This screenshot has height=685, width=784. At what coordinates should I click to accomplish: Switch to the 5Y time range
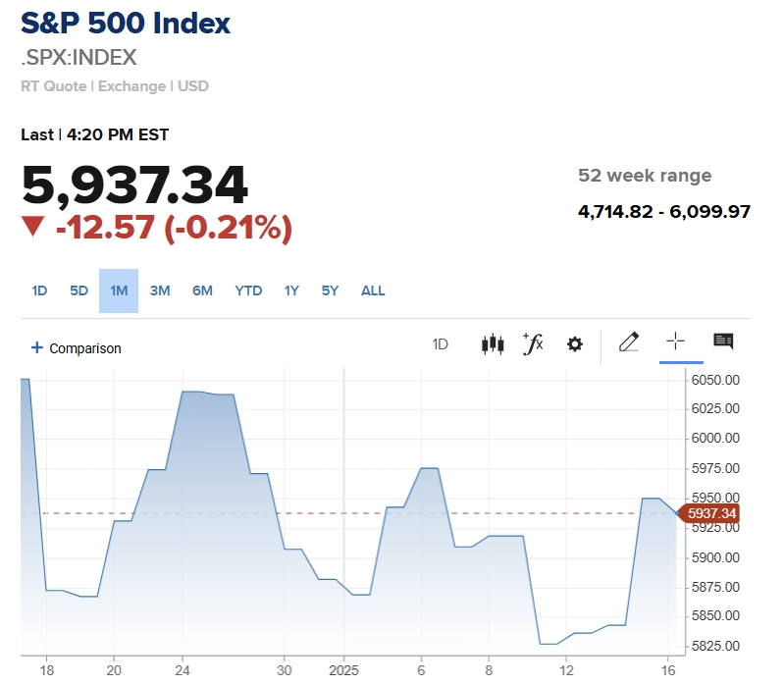[x=330, y=290]
